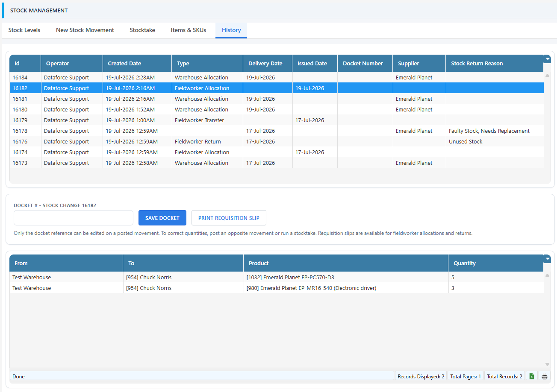Screen dimensions: 557x392
Task: Select the Items & SKUs tab
Action: click(189, 30)
